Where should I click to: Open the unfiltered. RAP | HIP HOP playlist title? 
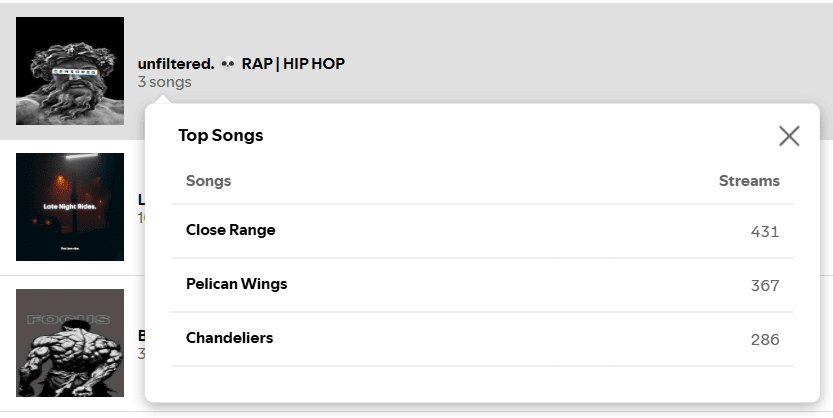[241, 64]
